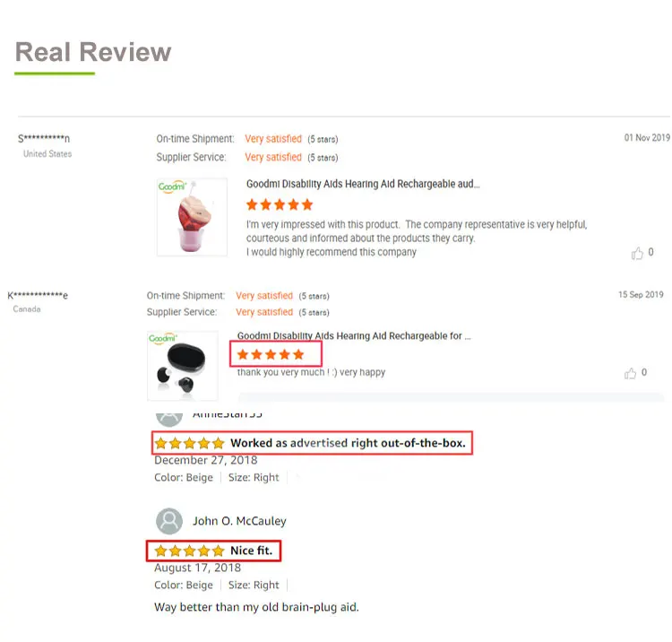The height and width of the screenshot is (642, 672).
Task: Open 'Goodmi Disability Aids Hearing Aid Rechargeable aud...' link
Action: click(363, 184)
